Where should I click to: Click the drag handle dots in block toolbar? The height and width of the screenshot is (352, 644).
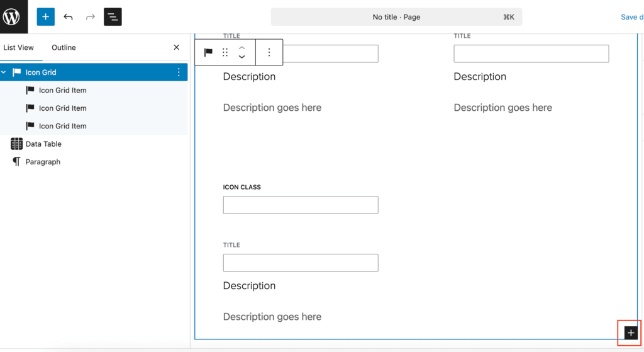click(225, 52)
